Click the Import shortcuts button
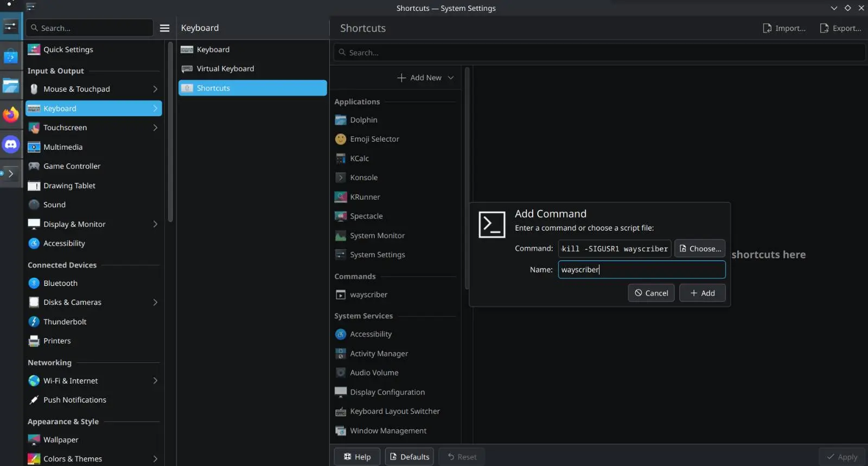This screenshot has height=466, width=868. [x=784, y=28]
